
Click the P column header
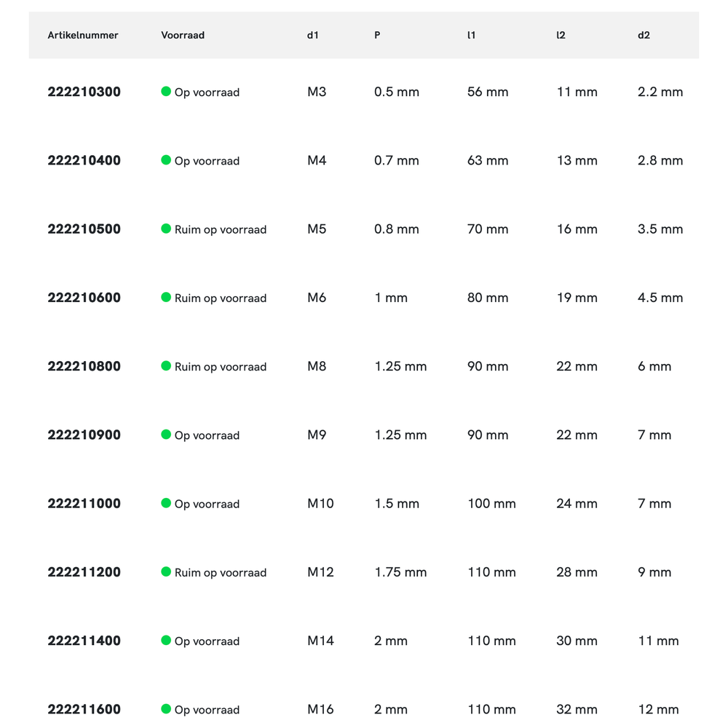[x=377, y=35]
